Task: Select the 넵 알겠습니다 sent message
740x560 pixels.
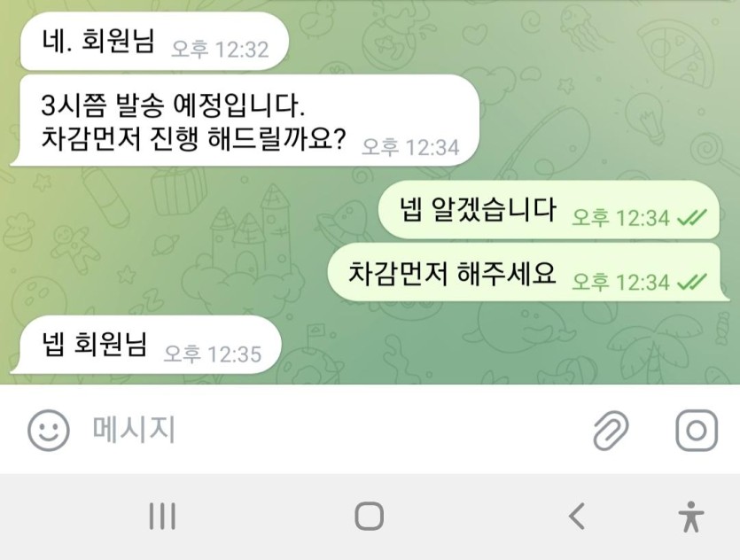Action: 549,210
